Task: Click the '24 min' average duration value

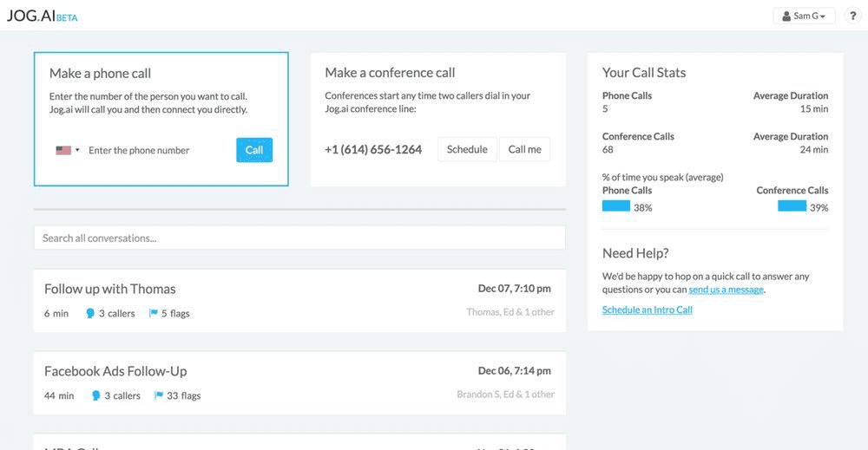Action: coord(814,149)
